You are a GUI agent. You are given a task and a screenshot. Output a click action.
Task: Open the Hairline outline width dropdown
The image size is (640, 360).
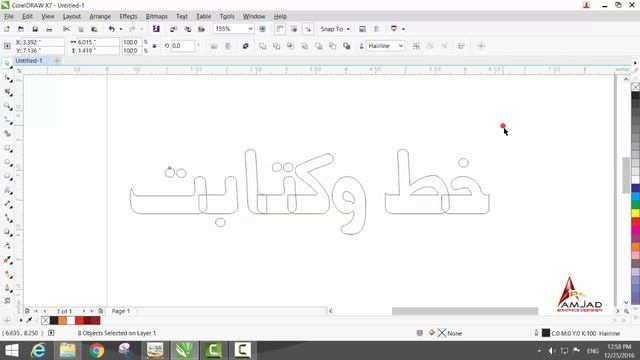(401, 46)
